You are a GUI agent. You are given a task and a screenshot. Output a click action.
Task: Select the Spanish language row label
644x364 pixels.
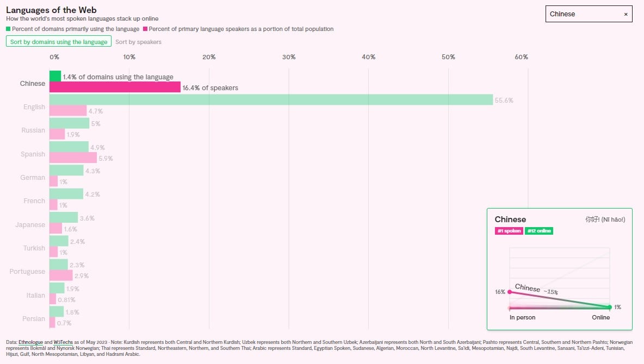tap(33, 154)
